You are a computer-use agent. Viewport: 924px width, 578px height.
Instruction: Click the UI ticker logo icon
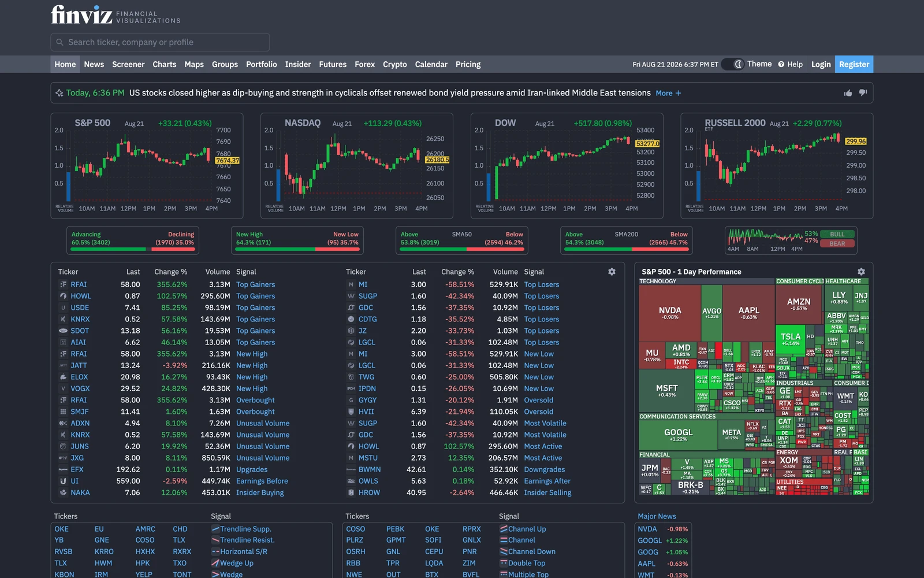pos(63,481)
